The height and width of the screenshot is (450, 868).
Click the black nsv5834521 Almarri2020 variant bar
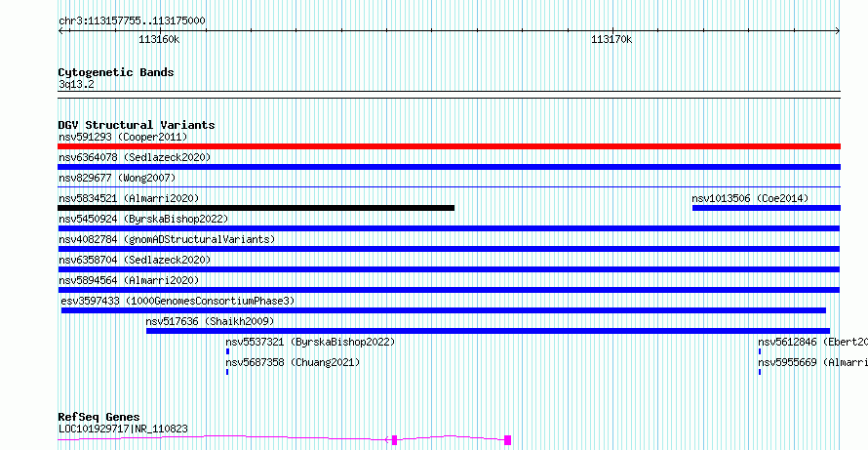tap(256, 208)
